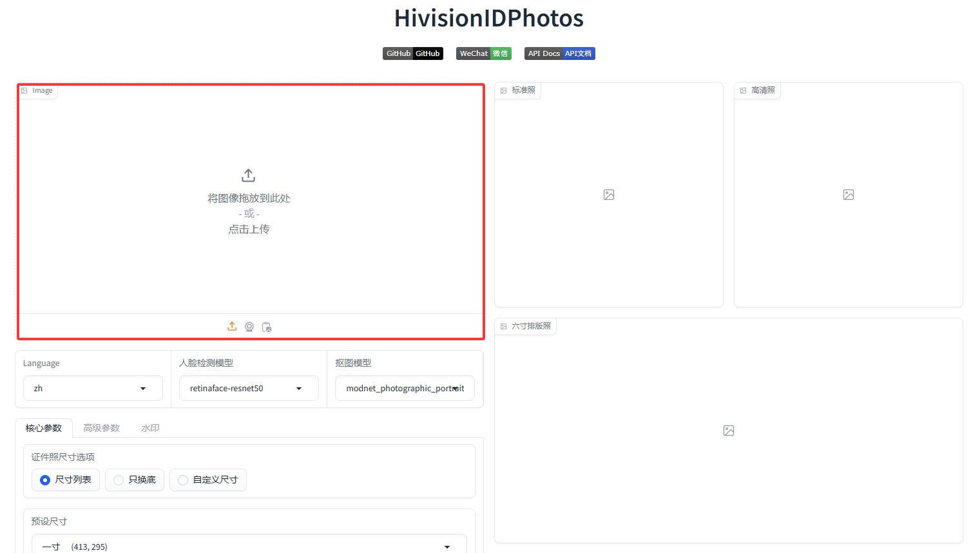Click the placeholder image icon in 标准照 panel

(x=609, y=195)
